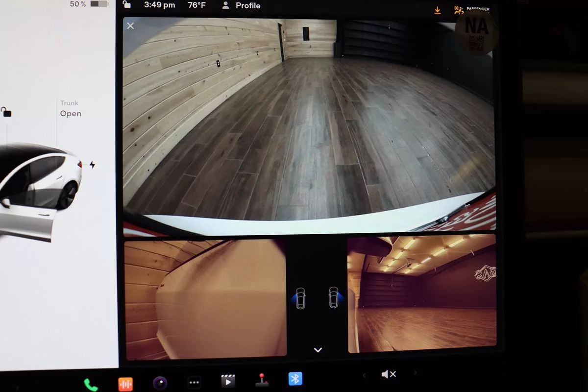The height and width of the screenshot is (392, 588).
Task: Select the right repeater camera feed
Action: point(421,293)
